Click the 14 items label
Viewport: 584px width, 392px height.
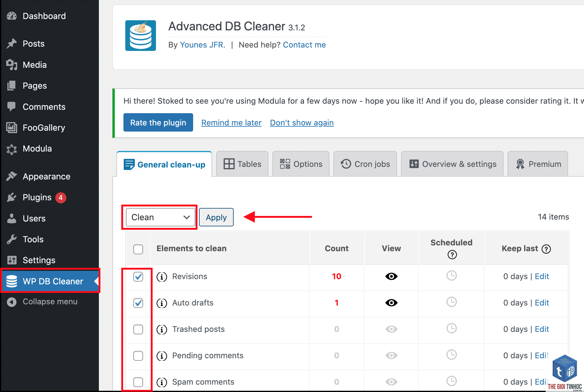[x=553, y=217]
